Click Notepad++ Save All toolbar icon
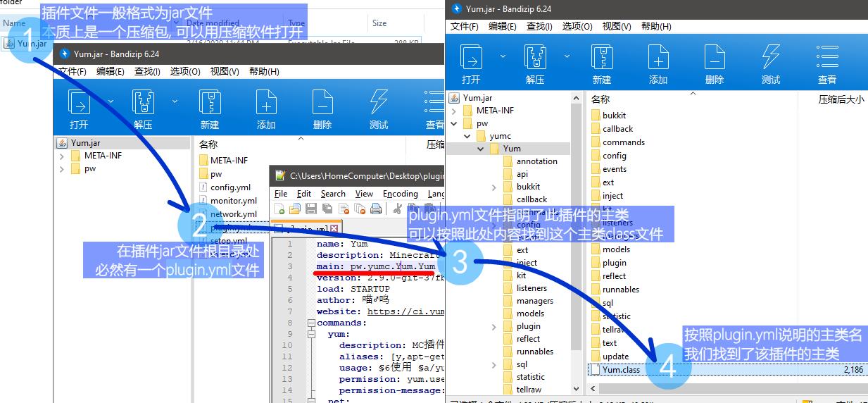Image resolution: width=868 pixels, height=403 pixels. click(x=327, y=209)
